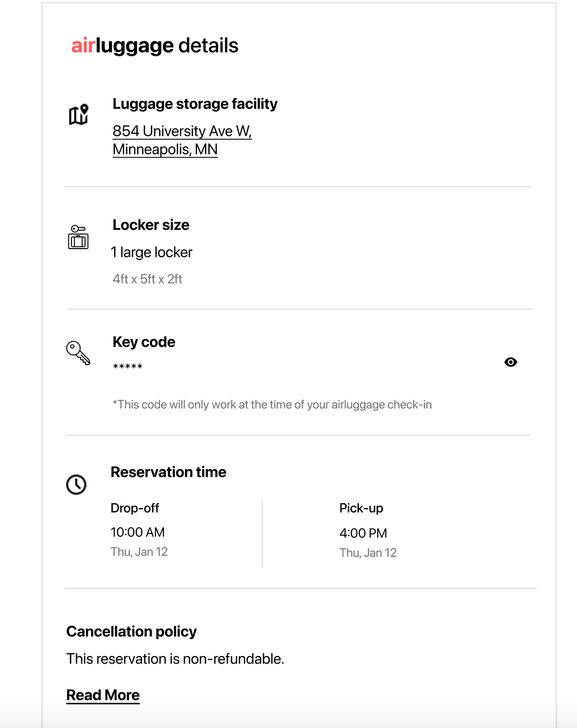Image resolution: width=577 pixels, height=728 pixels.
Task: Click the clock icon by Reservation time
Action: (76, 484)
